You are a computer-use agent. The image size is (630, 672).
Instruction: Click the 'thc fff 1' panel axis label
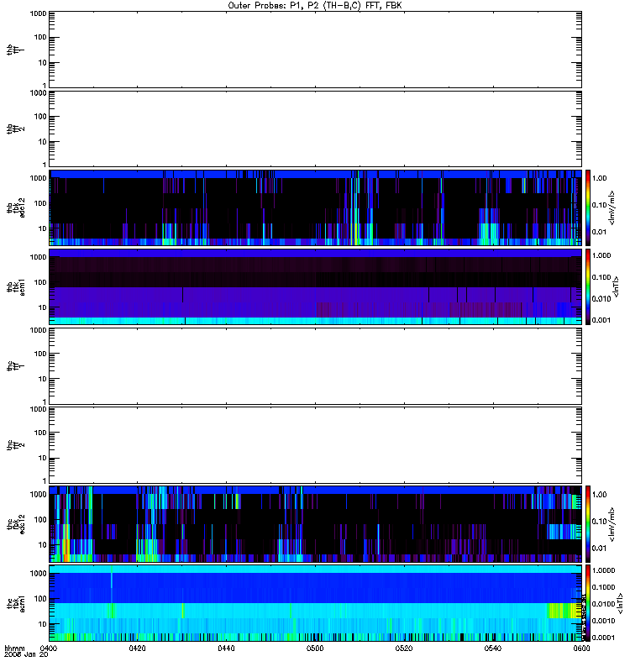[15, 366]
